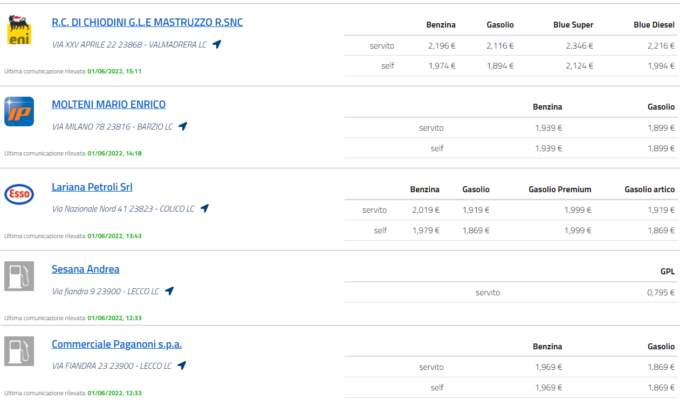
Task: Open Commerciale Paganoni s.p.a. station link
Action: pos(117,344)
